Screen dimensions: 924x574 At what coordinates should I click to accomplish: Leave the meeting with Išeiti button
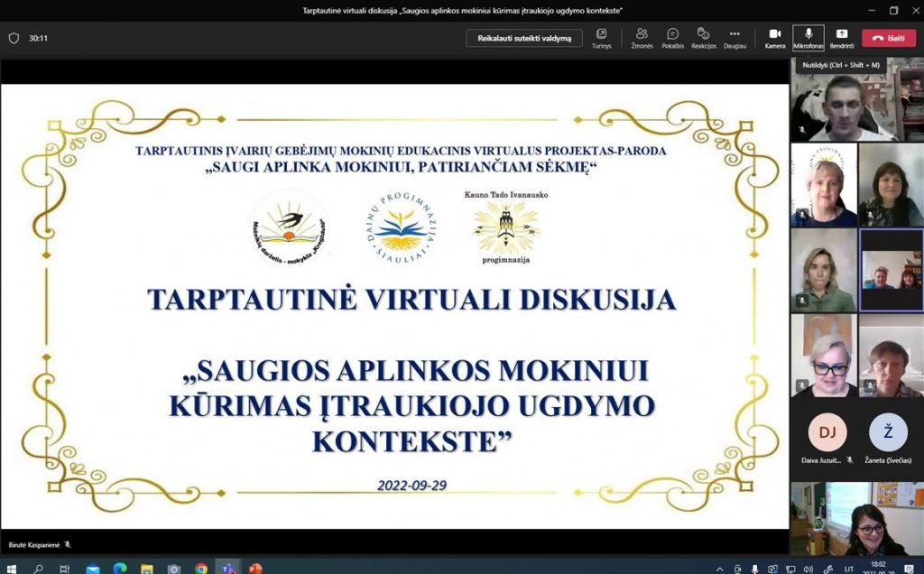[889, 38]
